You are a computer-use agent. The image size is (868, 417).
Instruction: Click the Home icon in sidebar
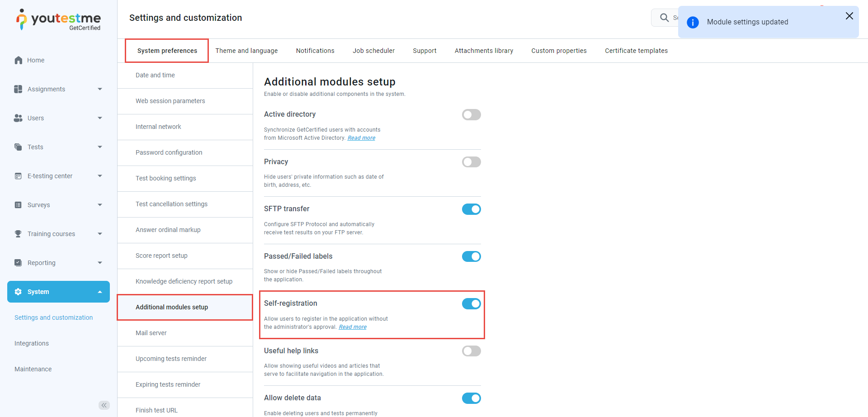19,60
